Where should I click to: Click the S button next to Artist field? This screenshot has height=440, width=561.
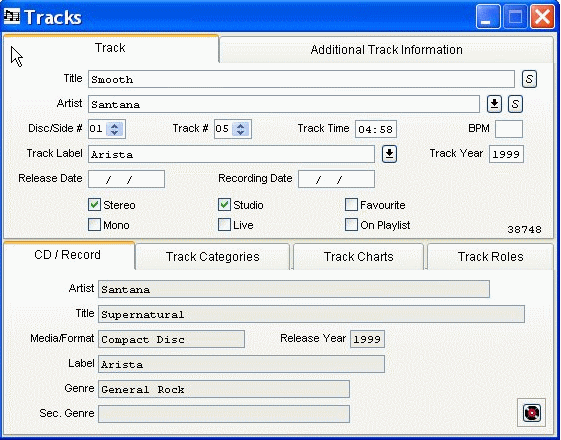(515, 104)
